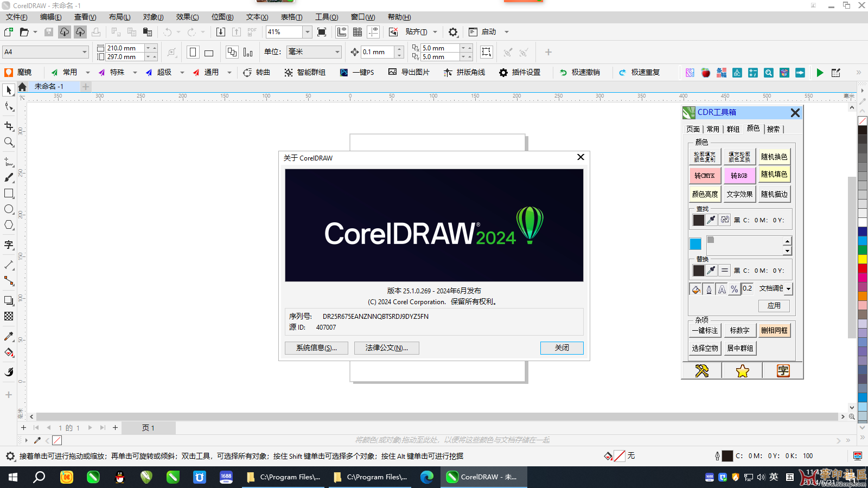Select the Transparency checkerboard tool
Viewport: 868px width, 488px height.
point(9,316)
